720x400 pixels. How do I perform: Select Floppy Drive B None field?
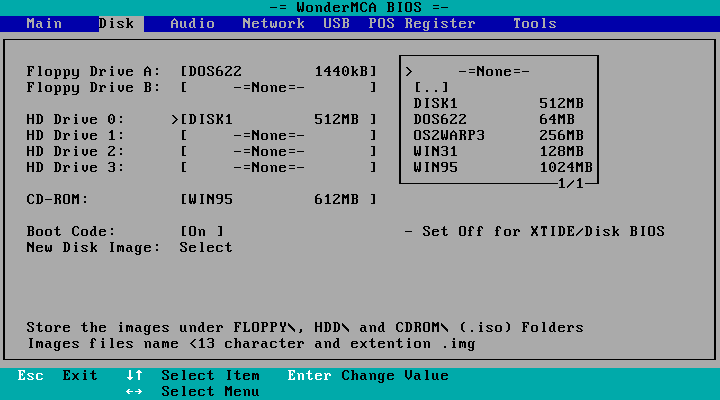coord(278,87)
